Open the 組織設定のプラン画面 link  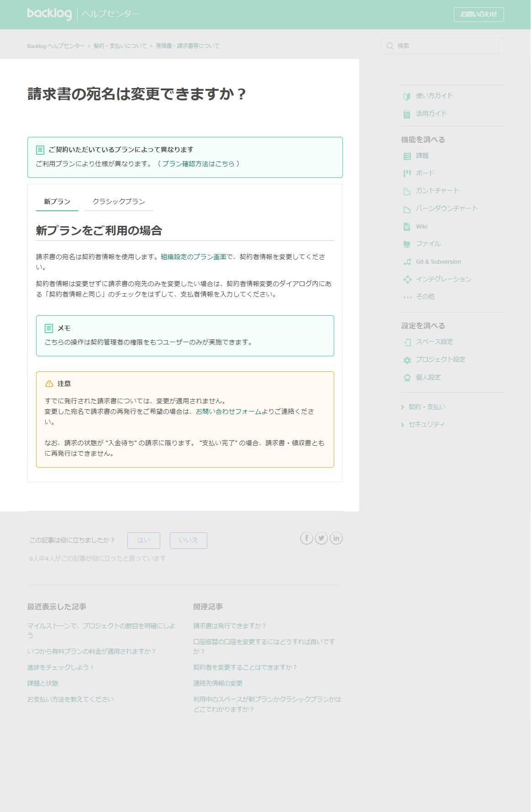(193, 257)
